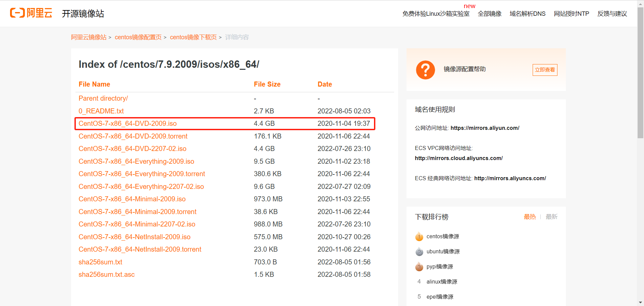This screenshot has height=306, width=644.
Task: Click the date 2022-08-05 02:03
Action: click(x=344, y=111)
